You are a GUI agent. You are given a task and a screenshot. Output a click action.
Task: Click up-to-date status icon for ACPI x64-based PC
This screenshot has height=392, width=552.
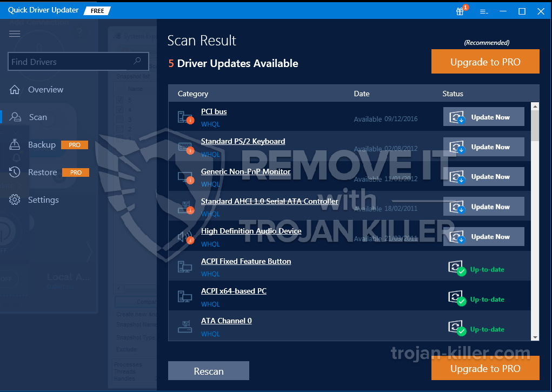457,298
